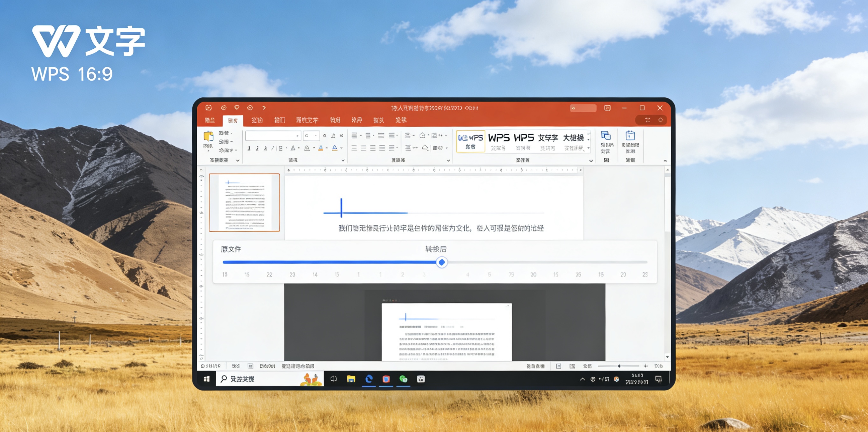This screenshot has width=868, height=432.
Task: Select the first highlighted WPS style
Action: tap(470, 141)
